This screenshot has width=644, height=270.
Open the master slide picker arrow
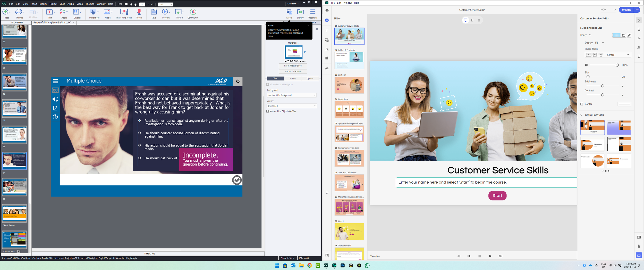click(304, 52)
